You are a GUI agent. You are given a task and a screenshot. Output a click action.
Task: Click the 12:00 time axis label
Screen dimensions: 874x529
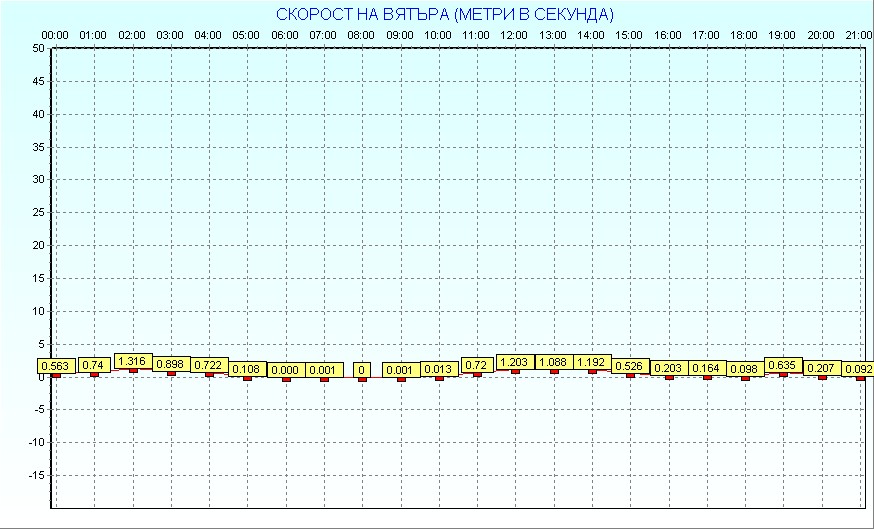(514, 35)
